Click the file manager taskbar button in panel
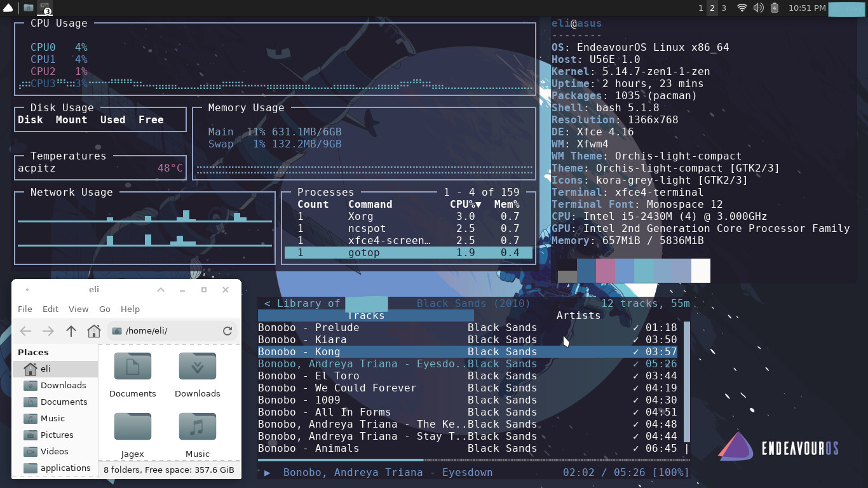This screenshot has width=868, height=488. tap(29, 8)
